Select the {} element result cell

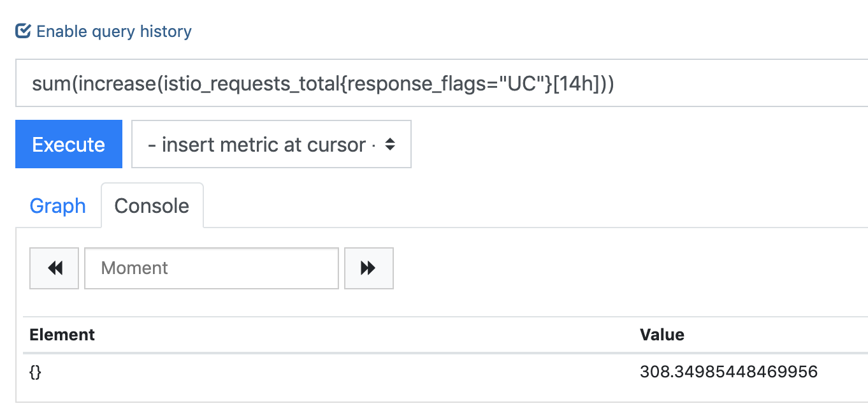(x=36, y=372)
